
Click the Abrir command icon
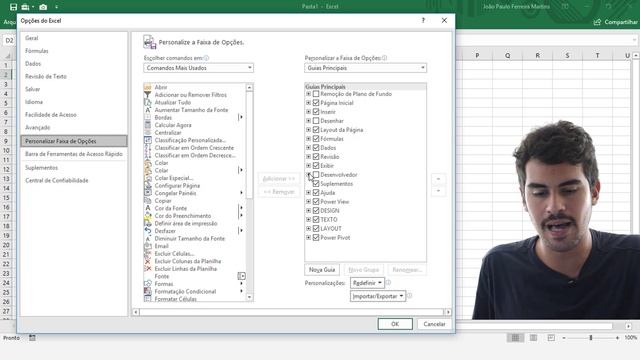(148, 87)
